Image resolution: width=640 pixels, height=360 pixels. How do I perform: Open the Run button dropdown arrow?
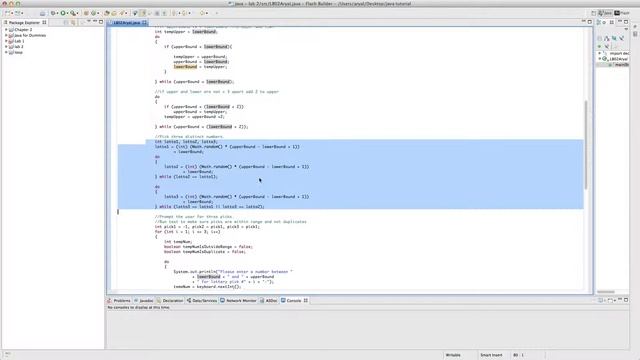click(x=67, y=13)
